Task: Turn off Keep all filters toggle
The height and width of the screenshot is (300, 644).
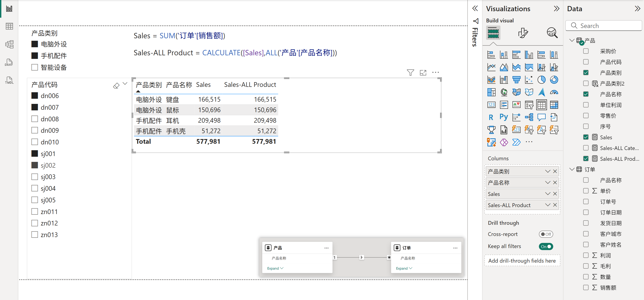Action: point(546,246)
